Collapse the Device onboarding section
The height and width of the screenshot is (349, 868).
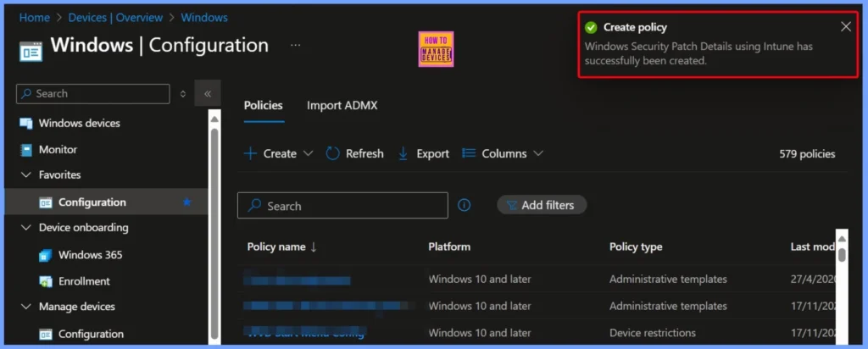click(x=26, y=227)
